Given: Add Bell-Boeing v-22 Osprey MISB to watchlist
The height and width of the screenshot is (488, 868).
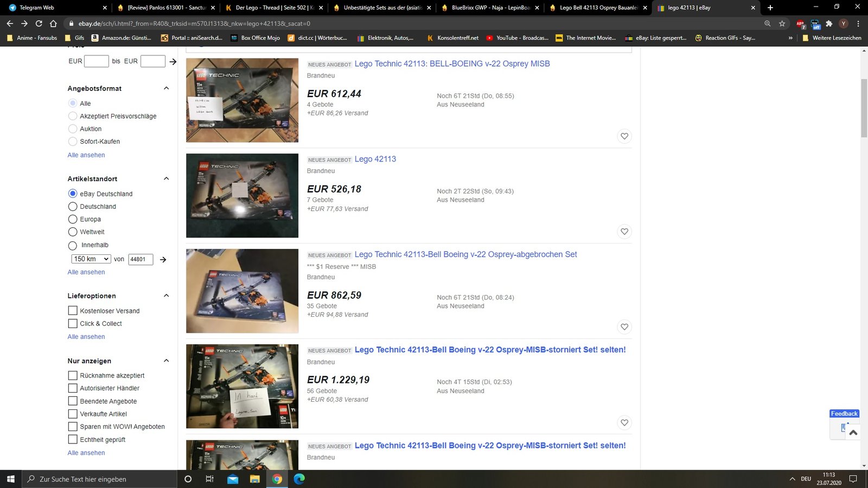Looking at the screenshot, I should click(x=624, y=136).
